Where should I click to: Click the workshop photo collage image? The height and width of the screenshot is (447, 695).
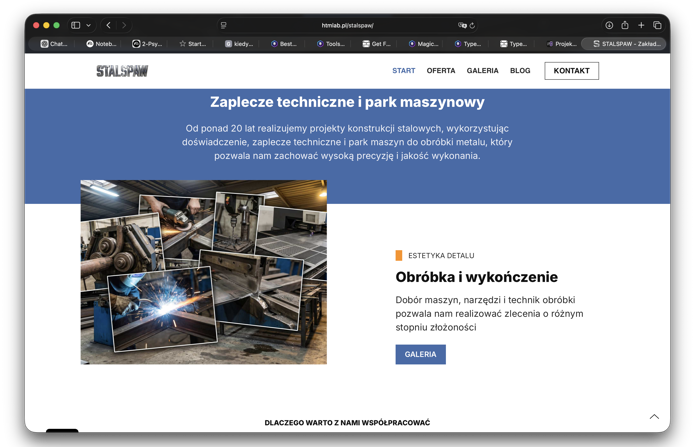click(204, 272)
